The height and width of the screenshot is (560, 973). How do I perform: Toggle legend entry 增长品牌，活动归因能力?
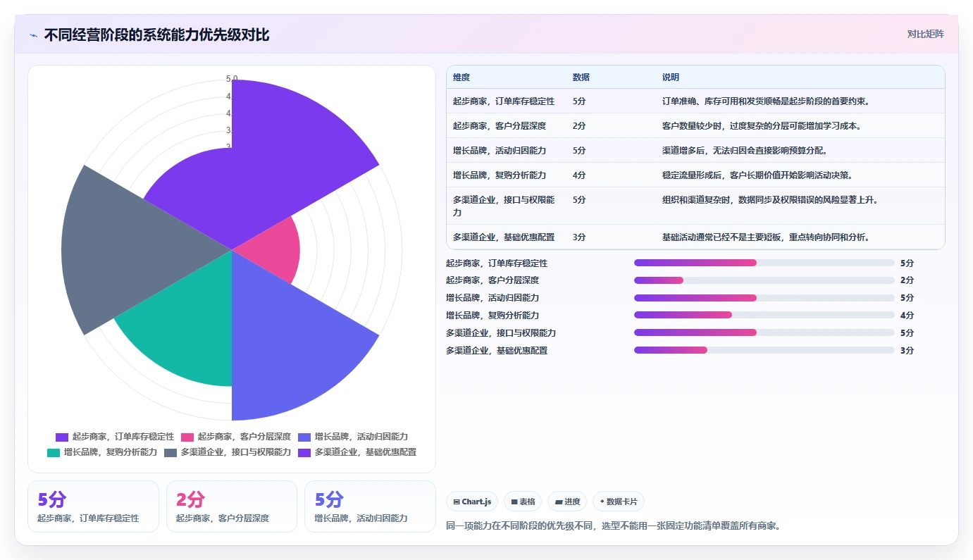pos(353,437)
